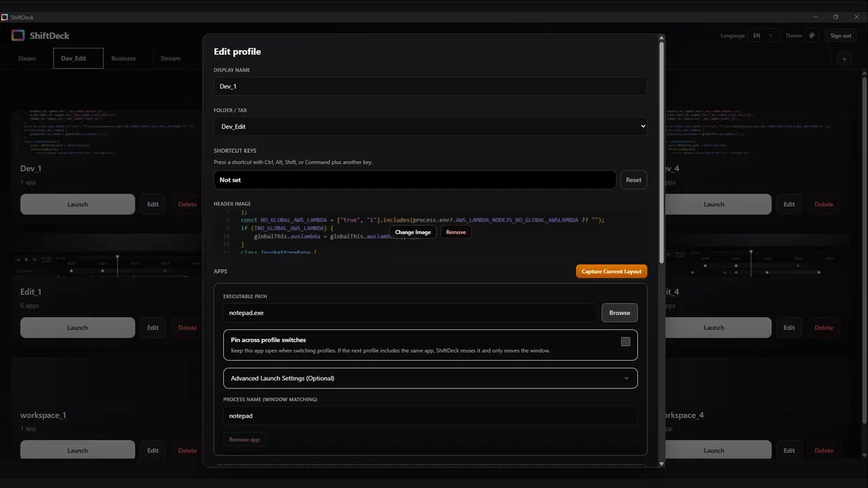Click the Shortcut Keys 'Not set' field
This screenshot has height=488, width=868.
pos(414,180)
